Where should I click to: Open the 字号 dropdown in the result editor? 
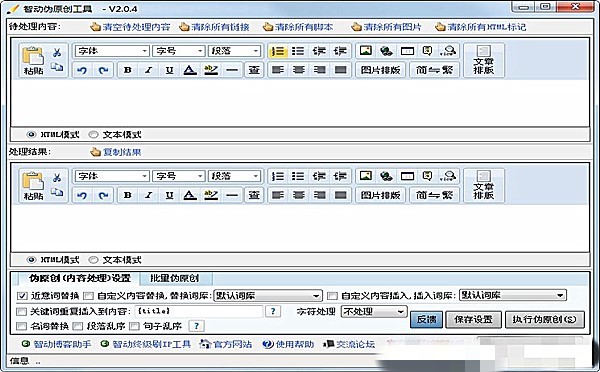179,176
